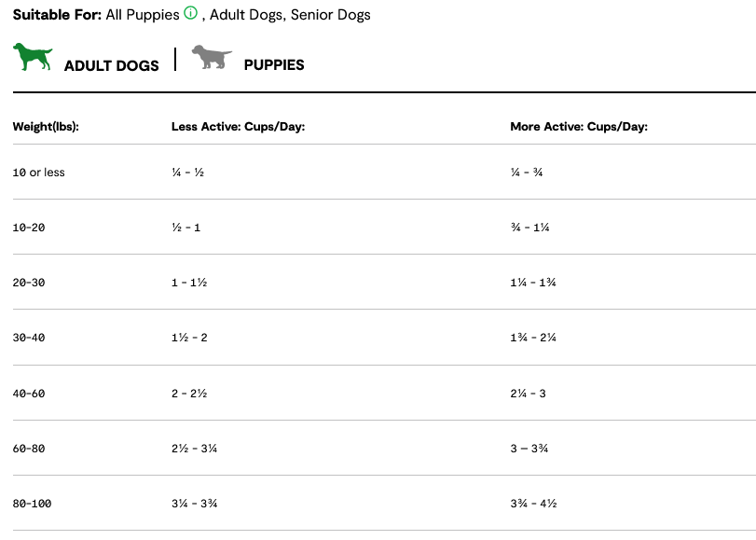Click the info icon beside All Puppies
Screen dimensions: 756x540
coord(190,14)
